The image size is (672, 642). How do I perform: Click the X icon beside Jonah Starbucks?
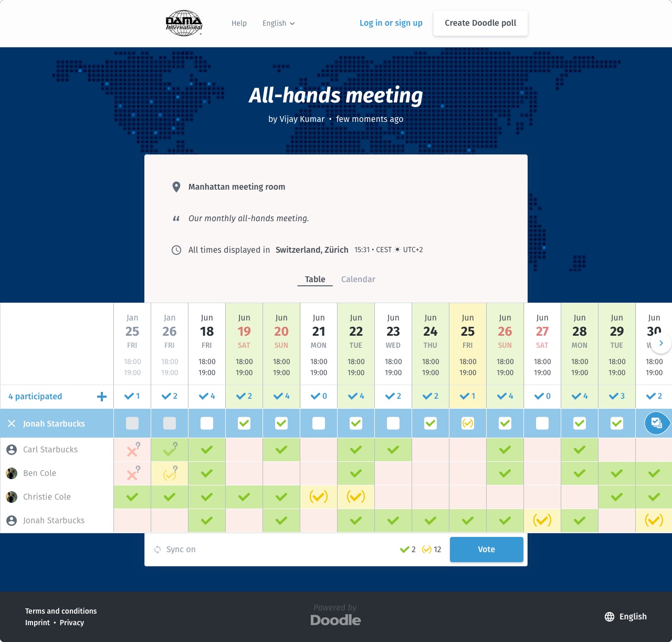pos(12,423)
